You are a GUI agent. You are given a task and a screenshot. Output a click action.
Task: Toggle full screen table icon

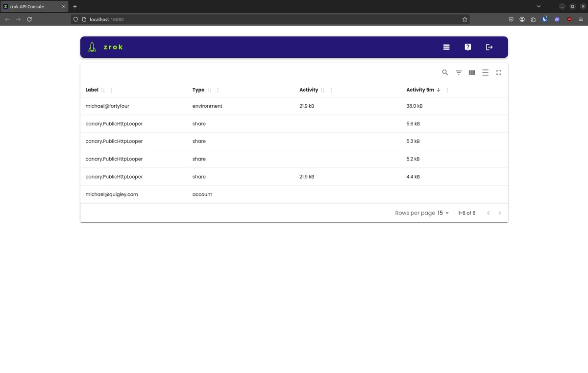[x=499, y=72]
